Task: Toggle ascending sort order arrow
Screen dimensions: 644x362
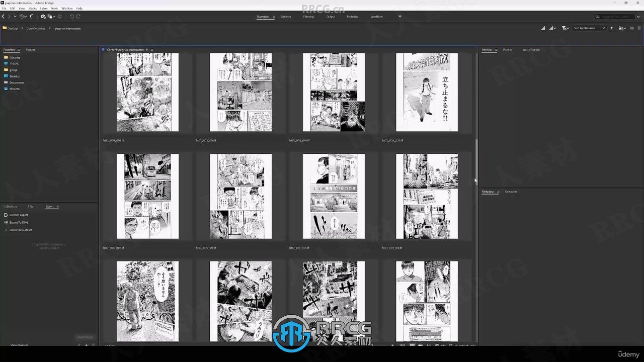Action: (612, 28)
